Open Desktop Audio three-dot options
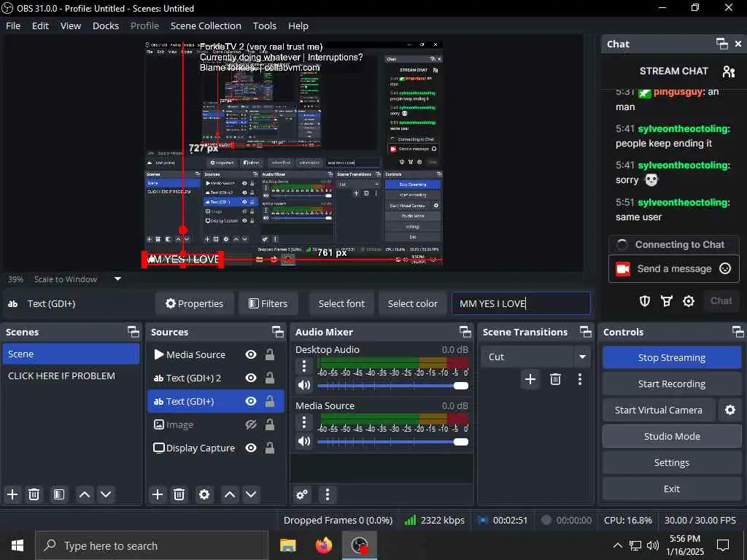This screenshot has width=747, height=560. pos(304,366)
